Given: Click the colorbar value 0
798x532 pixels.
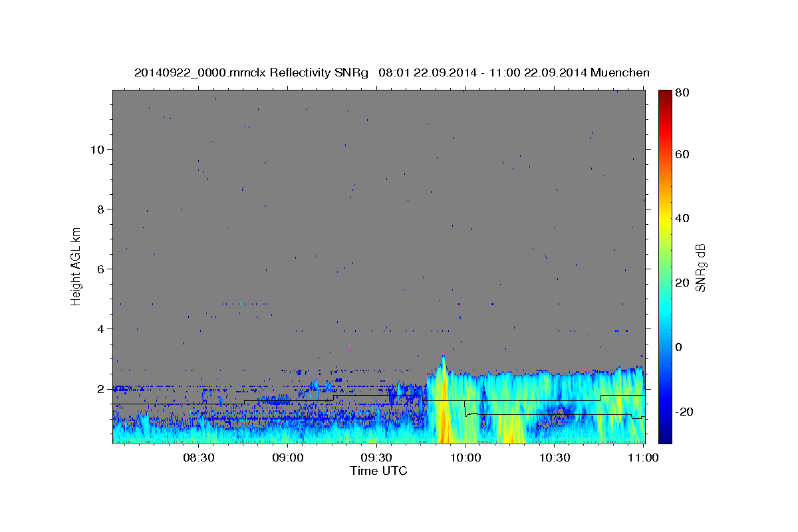Looking at the screenshot, I should (x=679, y=347).
